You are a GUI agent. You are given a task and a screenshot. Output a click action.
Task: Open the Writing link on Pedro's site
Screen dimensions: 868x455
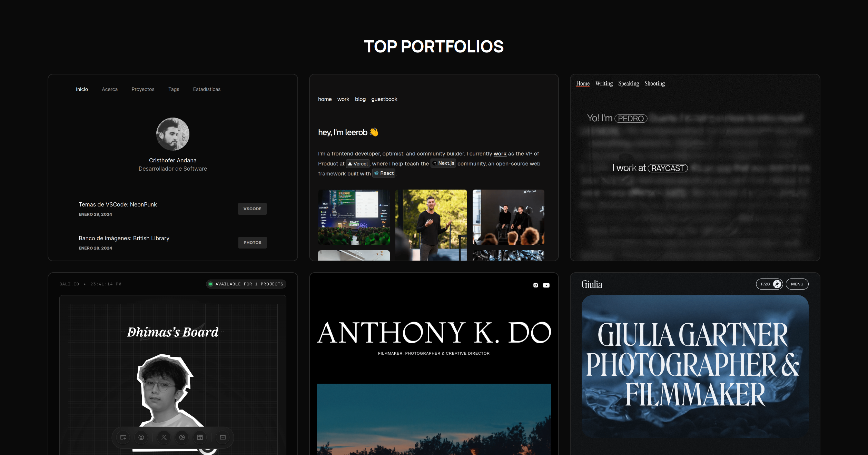point(604,83)
